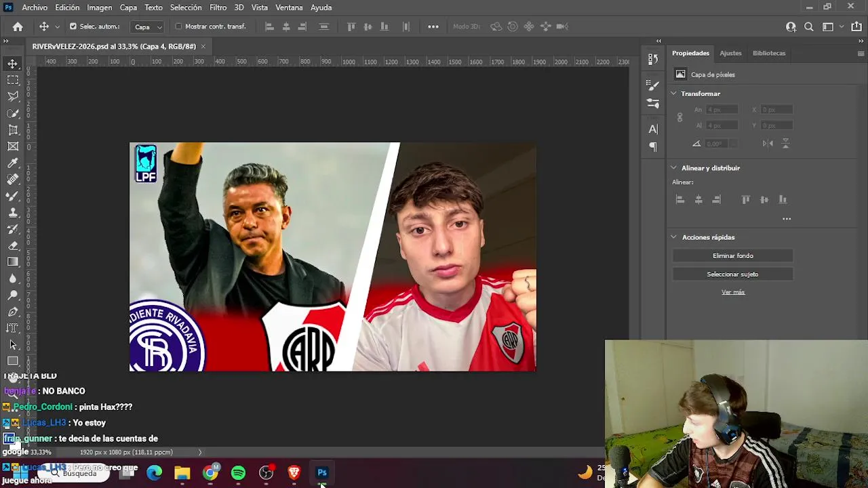The width and height of the screenshot is (868, 488).
Task: Click the Share icon in the top bar
Action: [x=855, y=26]
